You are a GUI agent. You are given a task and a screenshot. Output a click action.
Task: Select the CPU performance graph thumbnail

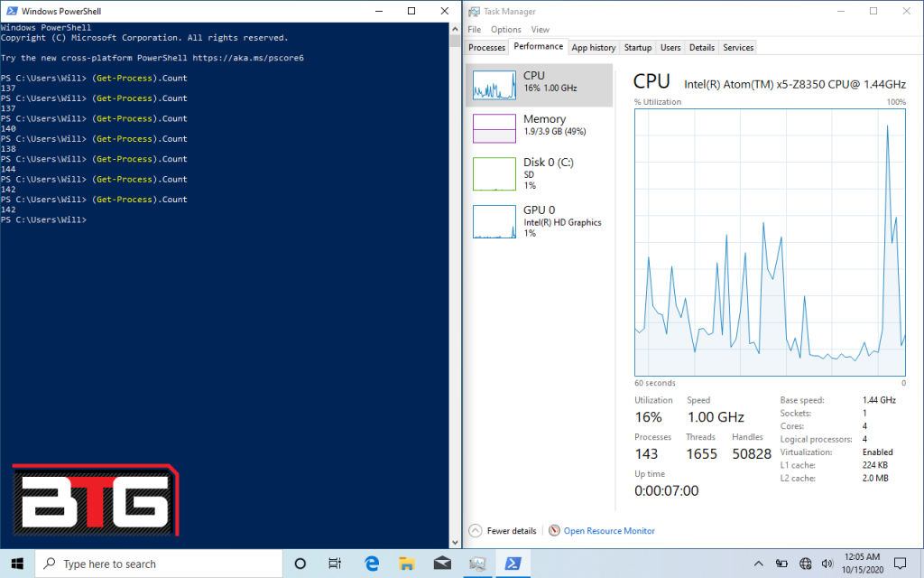click(494, 86)
